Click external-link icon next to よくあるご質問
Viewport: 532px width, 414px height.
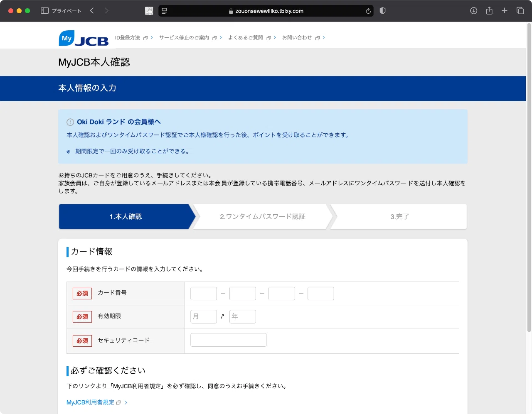coord(268,38)
